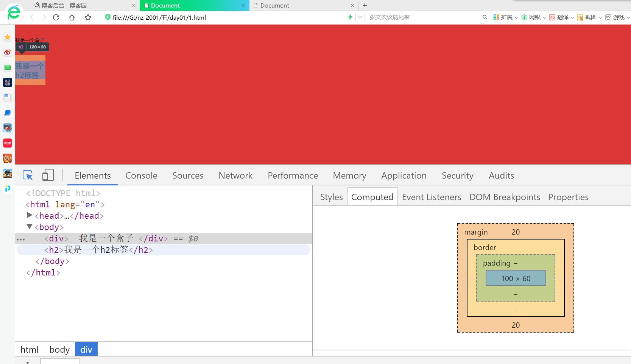Open Weibo from the sidebar
This screenshot has width=631, height=364.
[x=8, y=52]
